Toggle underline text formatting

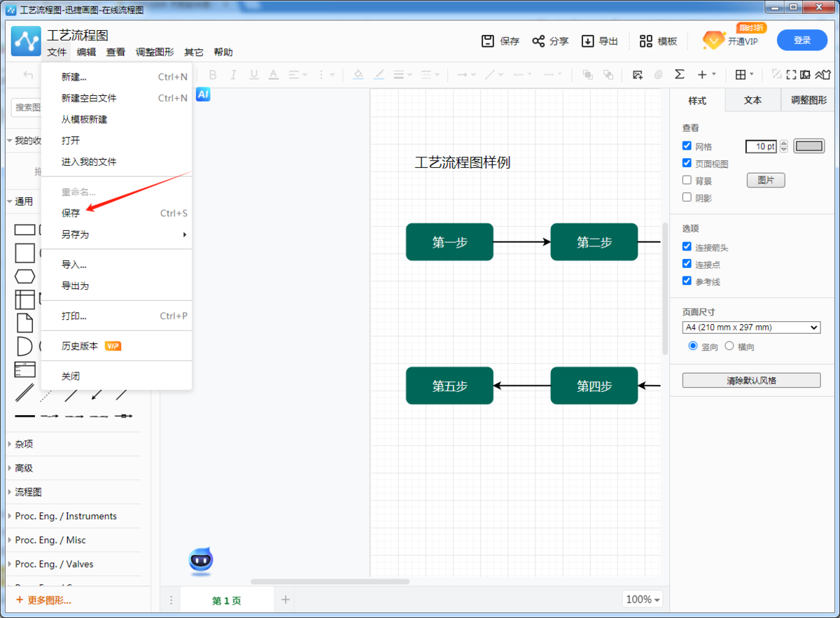click(x=253, y=74)
